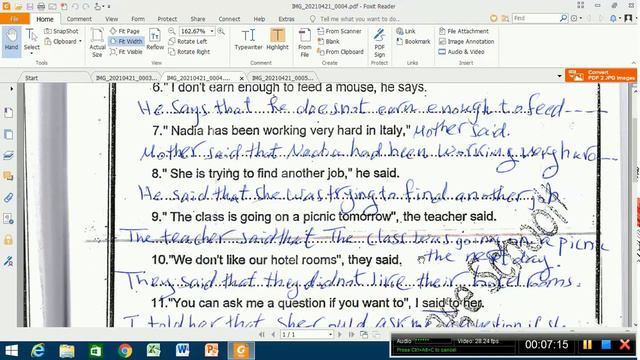Switch to IMG_20210421_0003 document tab
This screenshot has height=360, width=640.
(126, 78)
